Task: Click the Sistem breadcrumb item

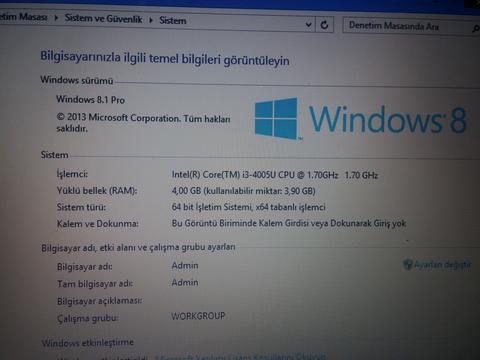Action: point(173,20)
